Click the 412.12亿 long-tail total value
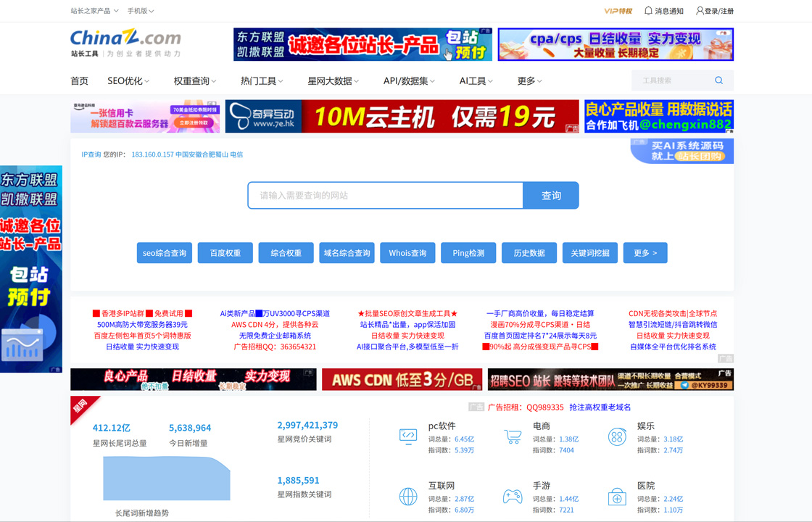 tap(112, 428)
